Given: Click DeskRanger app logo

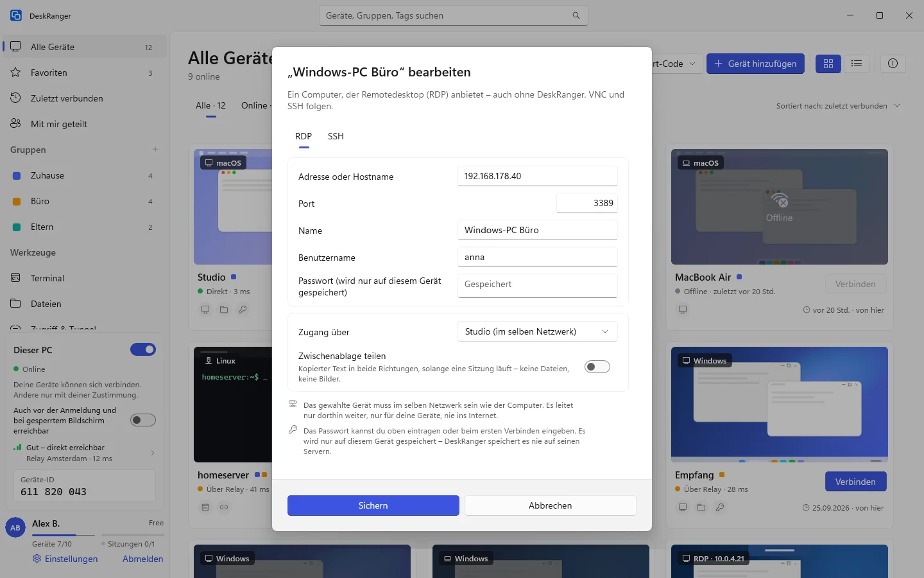Looking at the screenshot, I should point(16,15).
